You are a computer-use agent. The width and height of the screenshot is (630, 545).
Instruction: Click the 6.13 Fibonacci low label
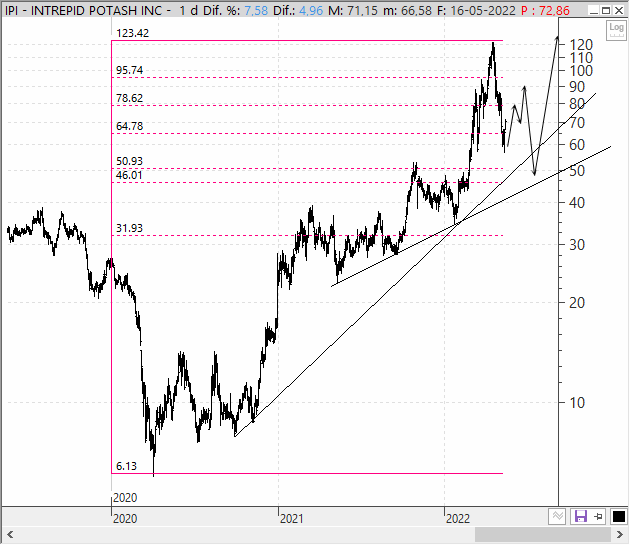click(x=126, y=466)
